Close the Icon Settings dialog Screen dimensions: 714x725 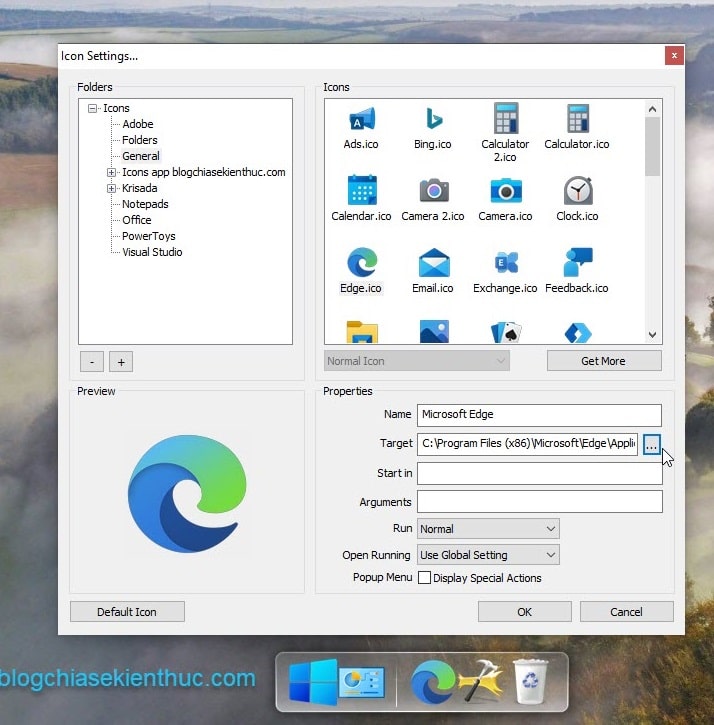tap(675, 55)
